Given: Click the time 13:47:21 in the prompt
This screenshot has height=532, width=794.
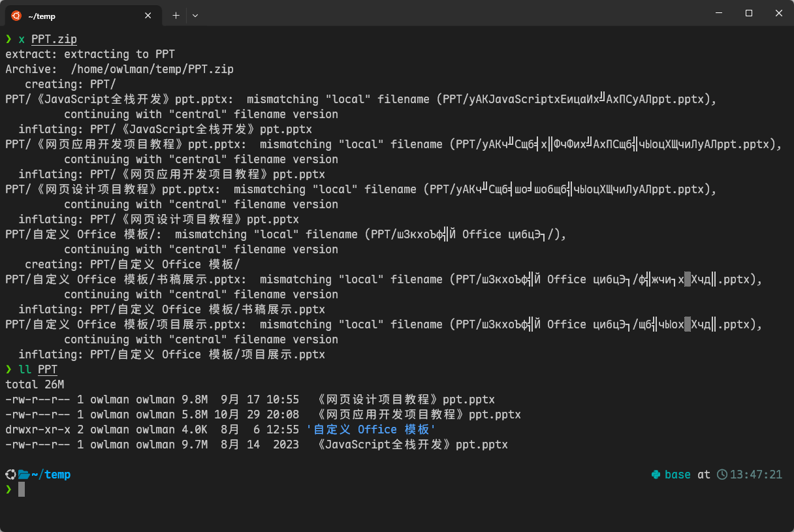Looking at the screenshot, I should tap(756, 475).
